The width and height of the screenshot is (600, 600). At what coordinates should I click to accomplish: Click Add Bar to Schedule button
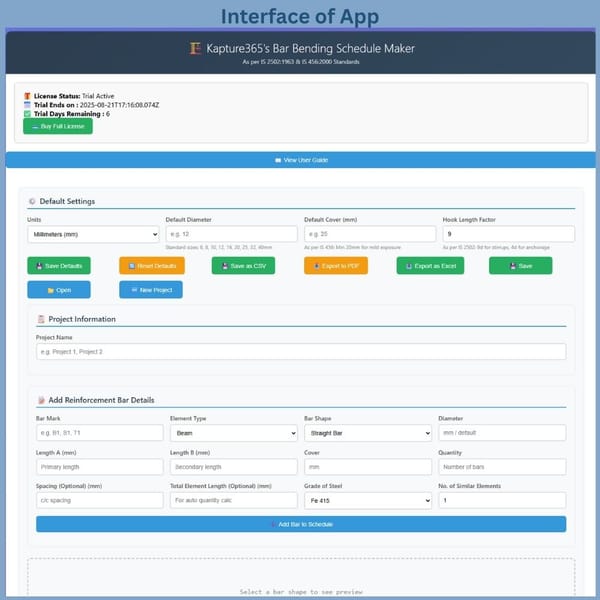click(300, 524)
